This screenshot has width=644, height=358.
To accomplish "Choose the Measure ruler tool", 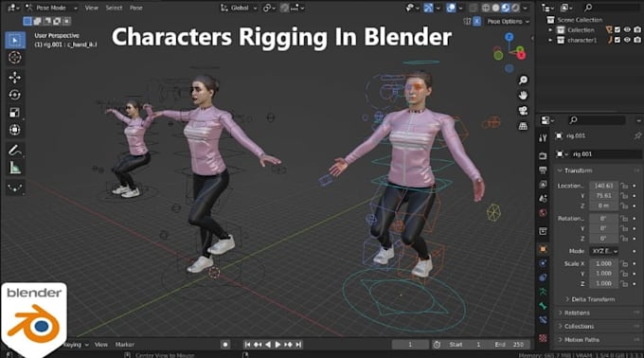I will pyautogui.click(x=15, y=168).
